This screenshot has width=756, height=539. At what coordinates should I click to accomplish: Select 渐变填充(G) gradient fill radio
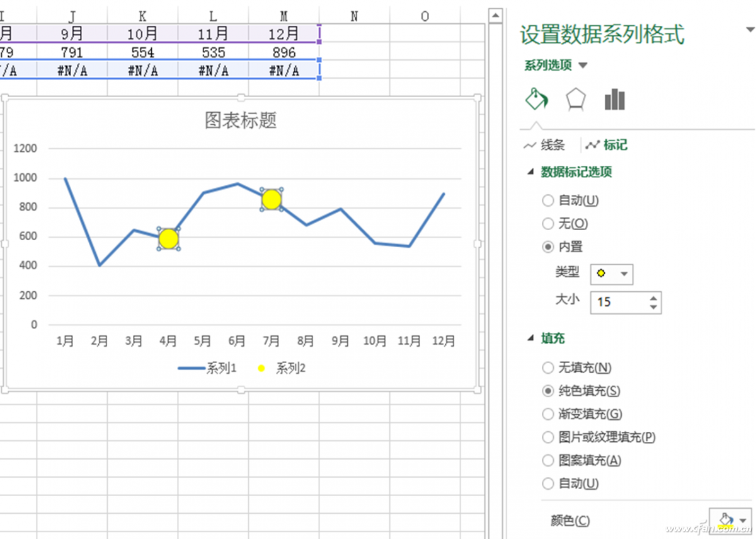tap(548, 414)
